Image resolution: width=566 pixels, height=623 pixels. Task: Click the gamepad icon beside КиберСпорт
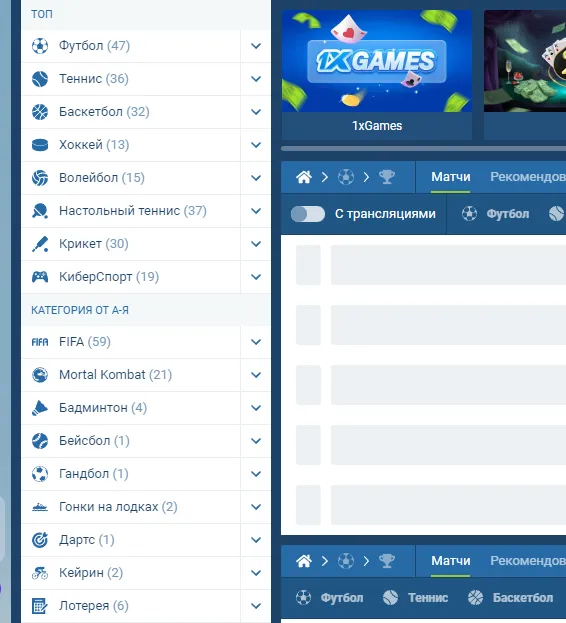40,277
